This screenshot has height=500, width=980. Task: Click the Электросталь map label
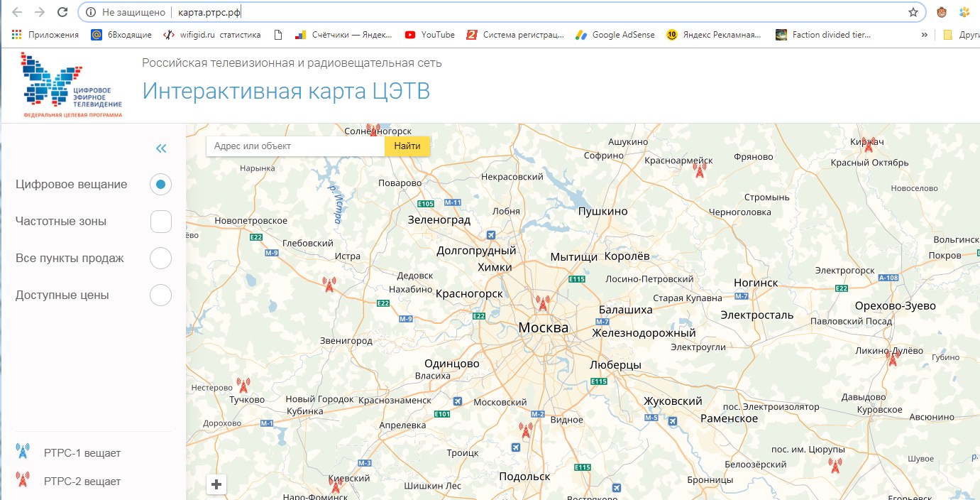pos(757,315)
